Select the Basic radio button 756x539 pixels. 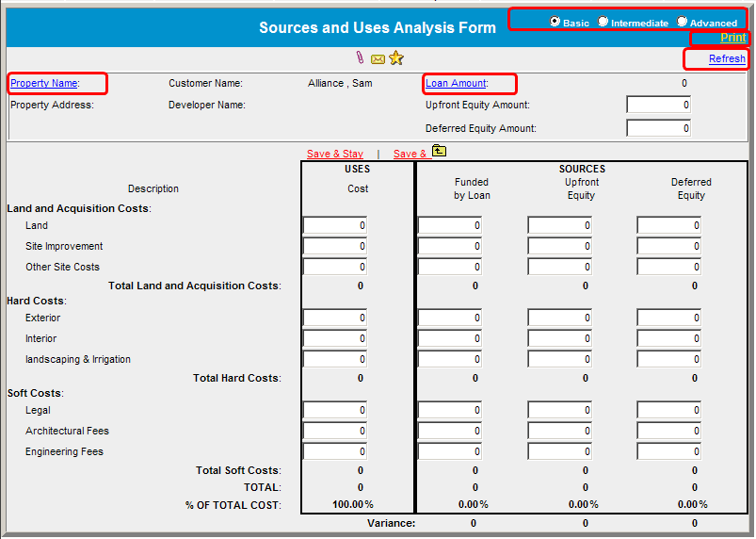pos(555,22)
